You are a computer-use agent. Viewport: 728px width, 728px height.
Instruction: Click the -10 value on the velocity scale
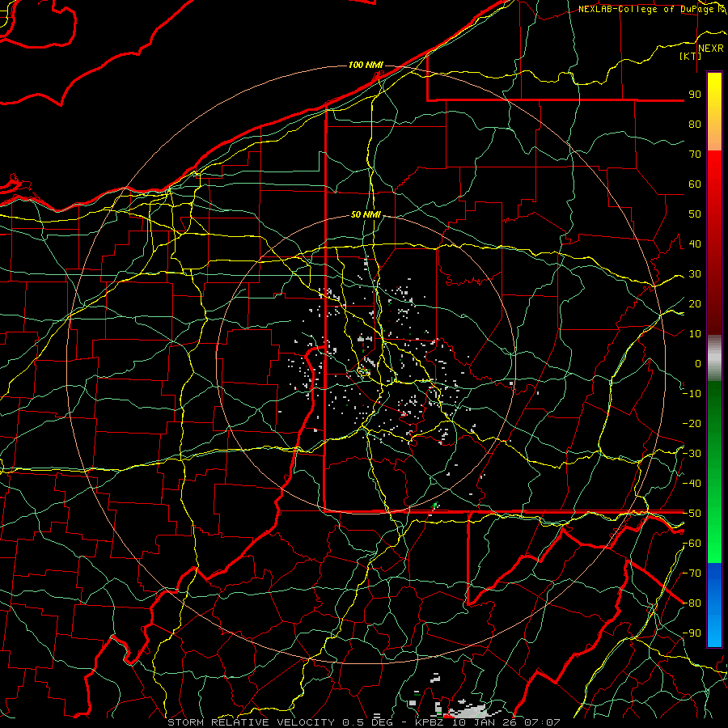[x=692, y=394]
